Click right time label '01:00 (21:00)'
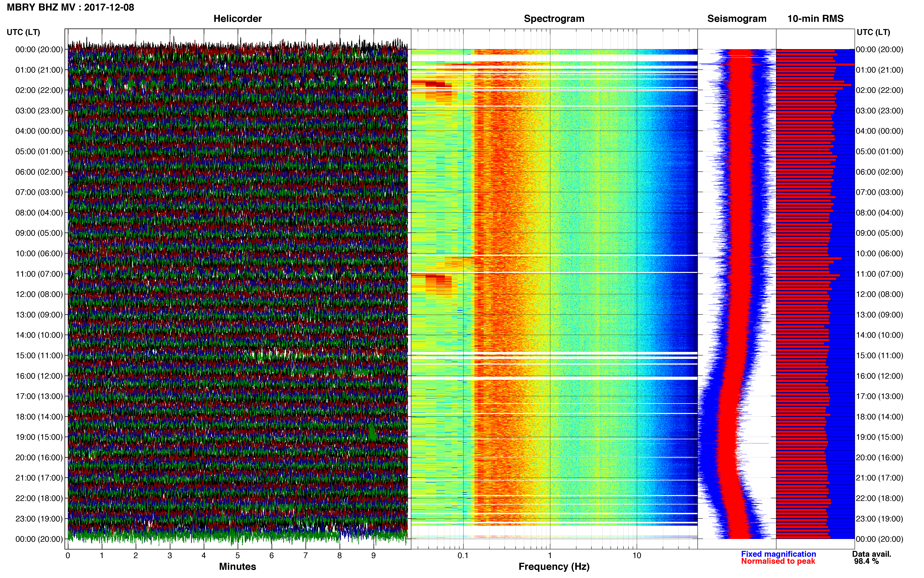The image size is (924, 578). tap(879, 70)
